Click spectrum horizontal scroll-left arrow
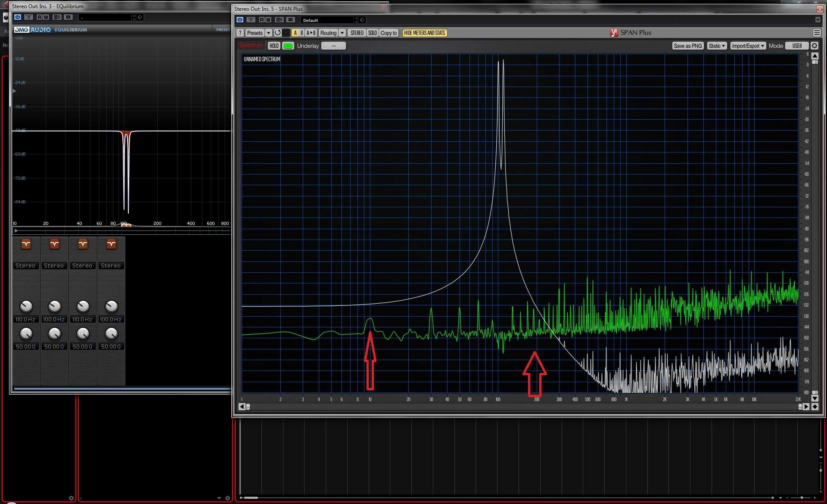 [242, 407]
